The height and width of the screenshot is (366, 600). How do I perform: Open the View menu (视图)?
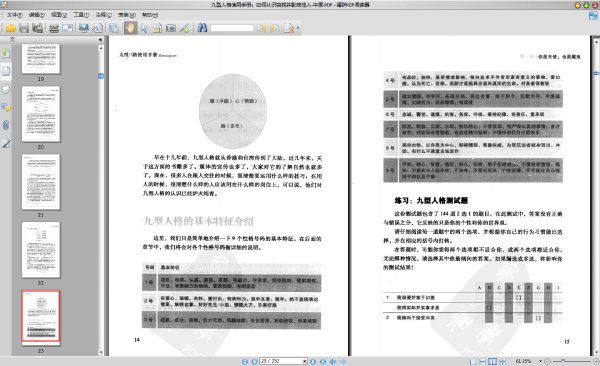pyautogui.click(x=59, y=15)
